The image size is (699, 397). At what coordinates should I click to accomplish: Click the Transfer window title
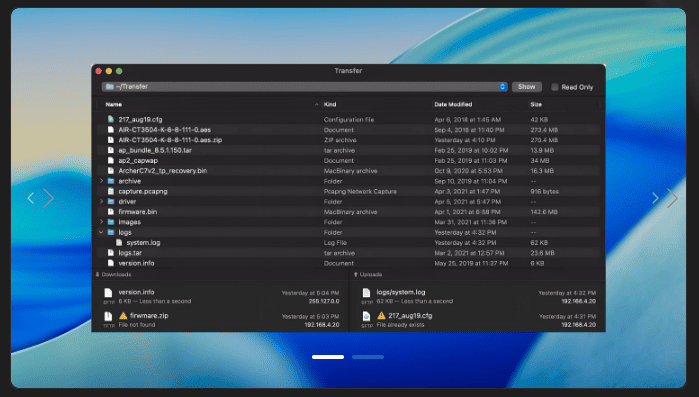pos(348,71)
